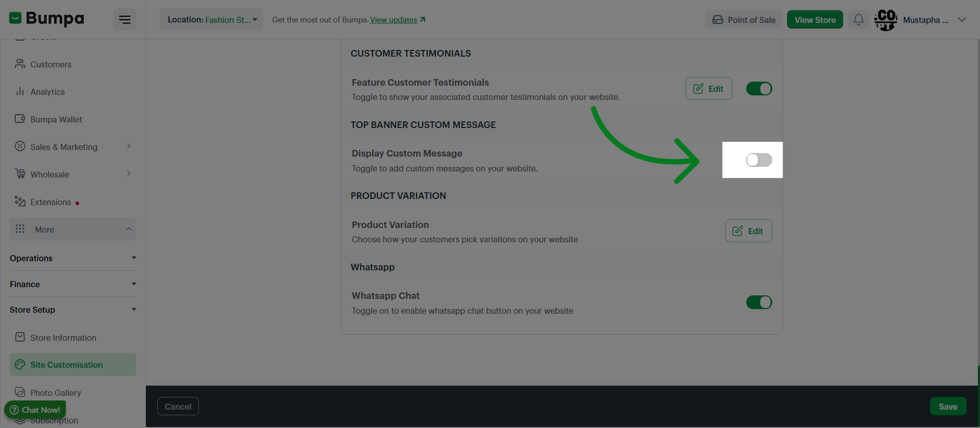Click the Customers people icon
Viewport: 980px width, 428px height.
(20, 64)
